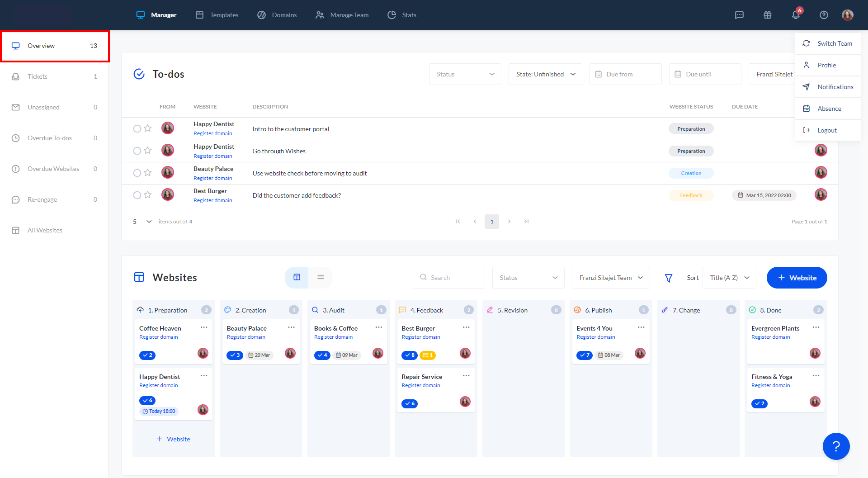
Task: Select Logout from the profile menu
Action: pos(827,130)
